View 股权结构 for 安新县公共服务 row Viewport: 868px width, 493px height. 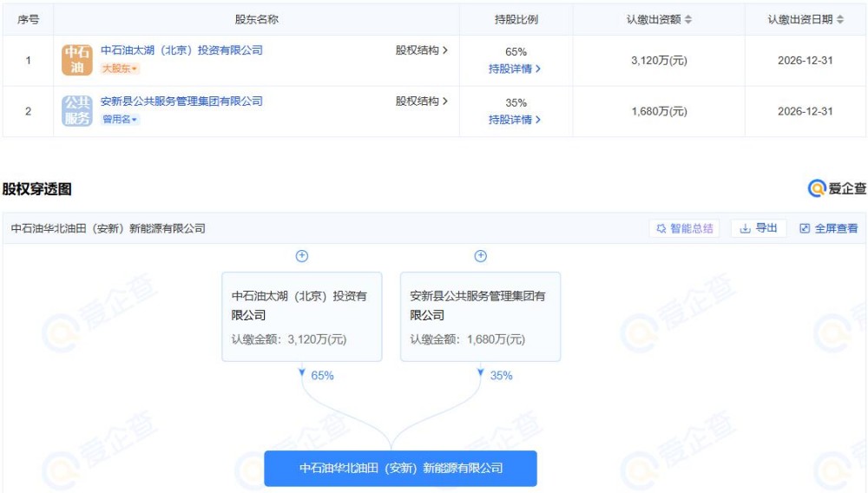pyautogui.click(x=422, y=101)
